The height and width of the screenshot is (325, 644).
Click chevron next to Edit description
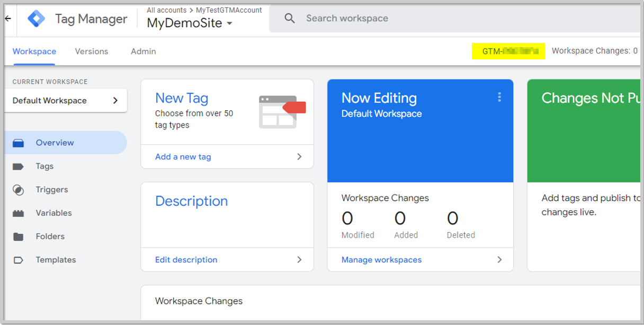pyautogui.click(x=299, y=260)
